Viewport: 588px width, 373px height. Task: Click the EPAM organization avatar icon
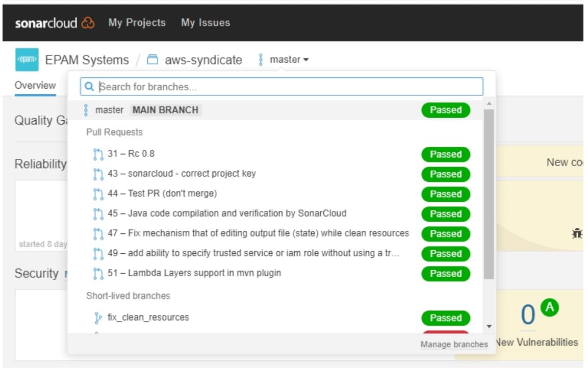[27, 60]
